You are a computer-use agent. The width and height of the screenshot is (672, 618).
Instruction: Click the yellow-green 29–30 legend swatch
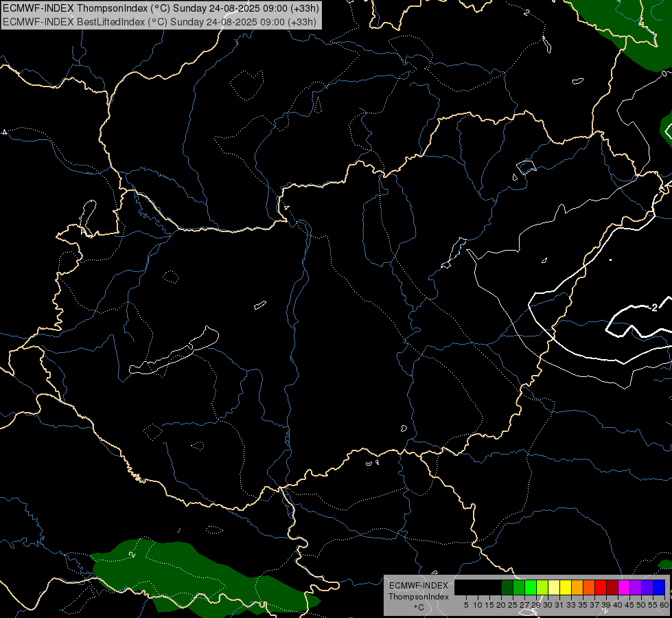pos(542,587)
